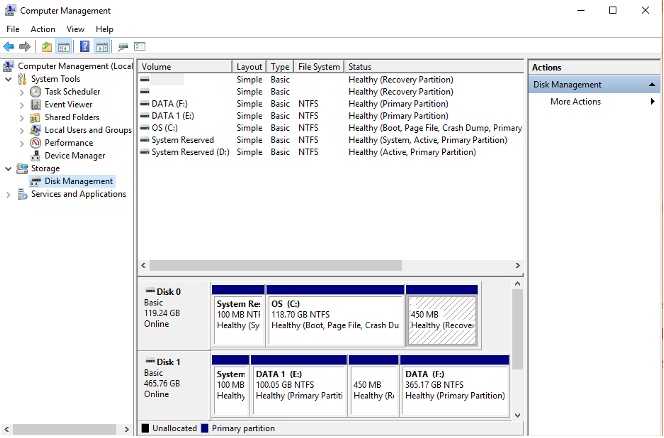Screen dimensions: 664x438
Task: Select System Reserved (D:) row in volume list
Action: (x=331, y=152)
